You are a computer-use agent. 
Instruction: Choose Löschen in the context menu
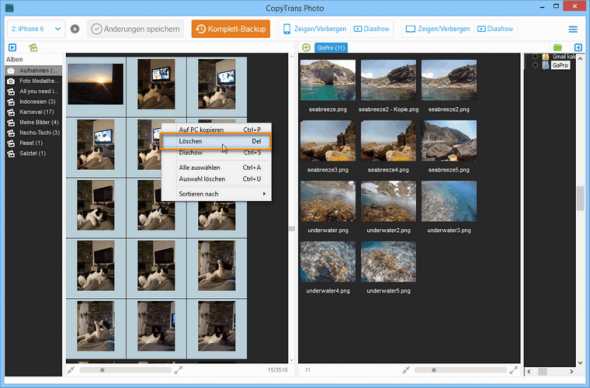pyautogui.click(x=216, y=142)
